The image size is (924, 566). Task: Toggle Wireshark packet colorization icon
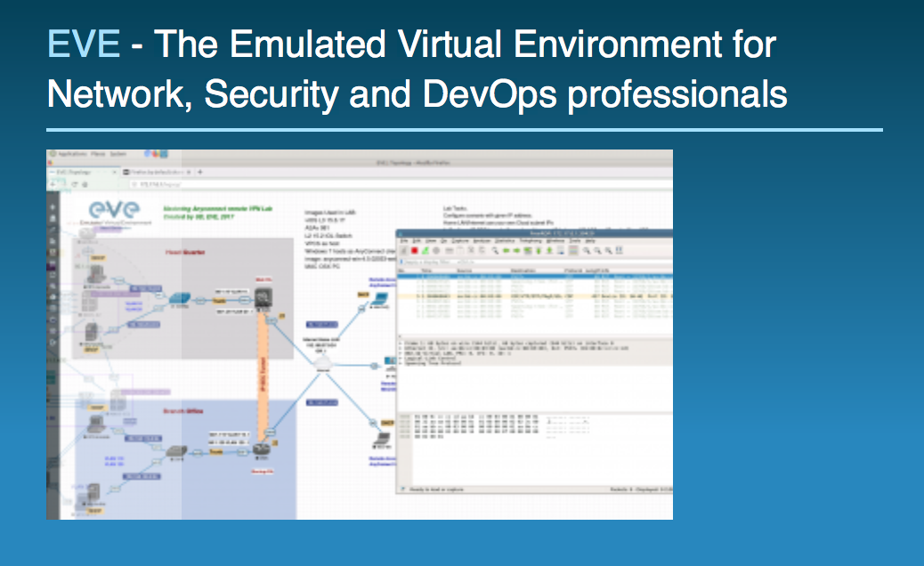[x=572, y=251]
